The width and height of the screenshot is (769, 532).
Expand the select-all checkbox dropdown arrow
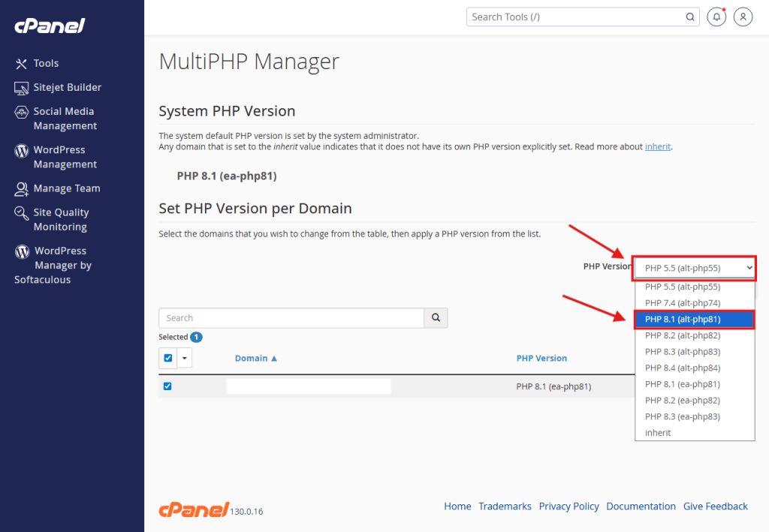tap(185, 358)
